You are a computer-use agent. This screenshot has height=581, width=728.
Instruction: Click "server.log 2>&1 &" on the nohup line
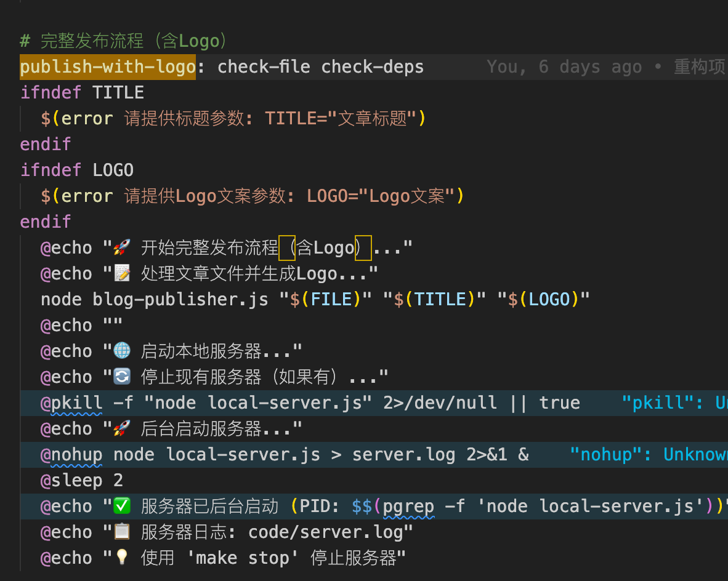click(x=440, y=455)
